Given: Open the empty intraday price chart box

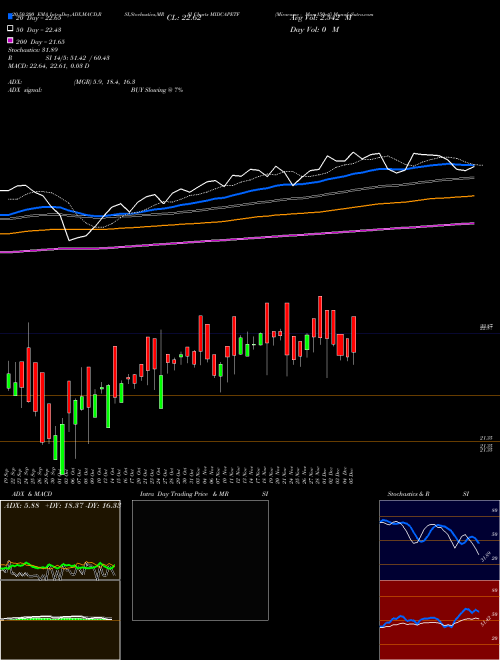Looking at the screenshot, I should (200, 560).
